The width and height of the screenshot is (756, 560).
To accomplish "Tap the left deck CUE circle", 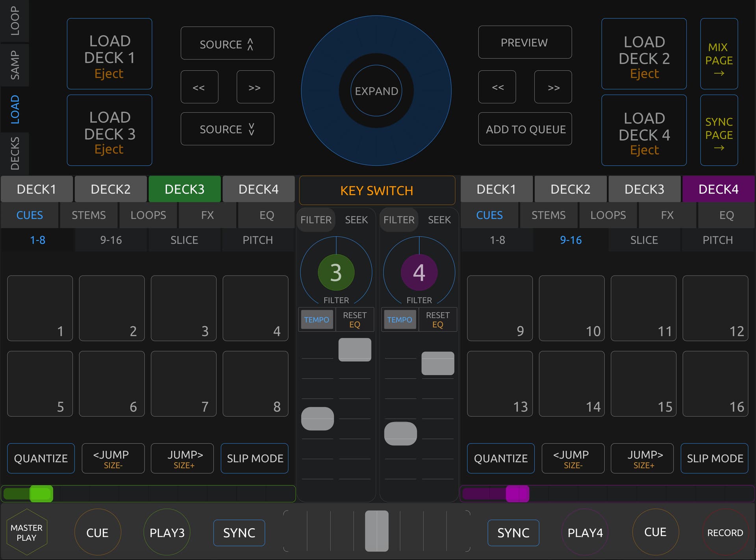I will pos(97,532).
